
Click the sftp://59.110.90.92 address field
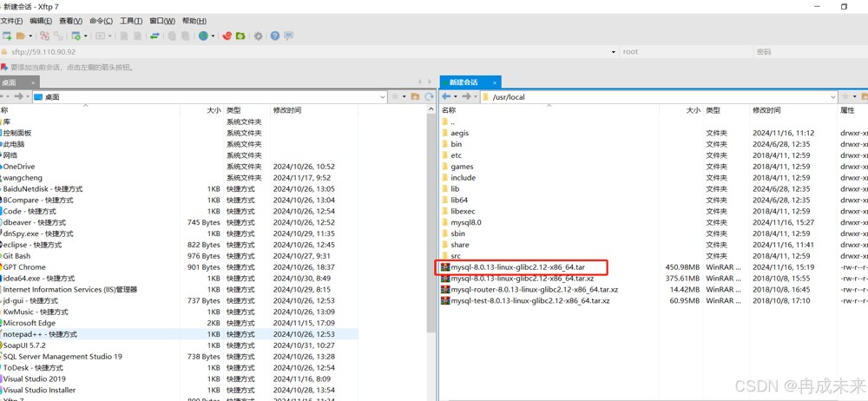[307, 51]
